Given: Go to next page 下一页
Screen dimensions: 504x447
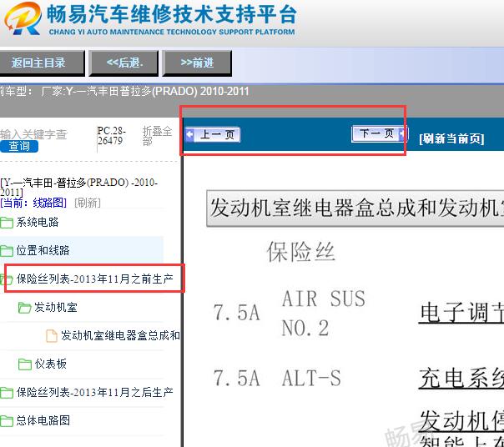Looking at the screenshot, I should pos(380,133).
